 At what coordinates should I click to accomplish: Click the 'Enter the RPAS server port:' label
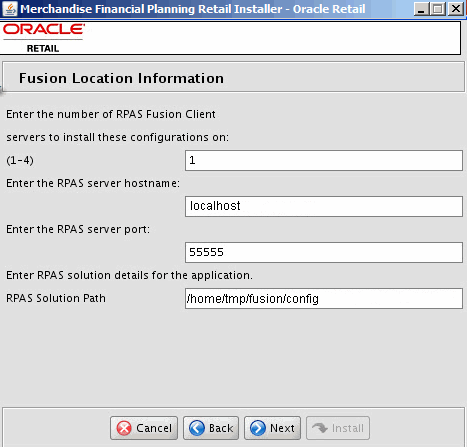tap(78, 229)
